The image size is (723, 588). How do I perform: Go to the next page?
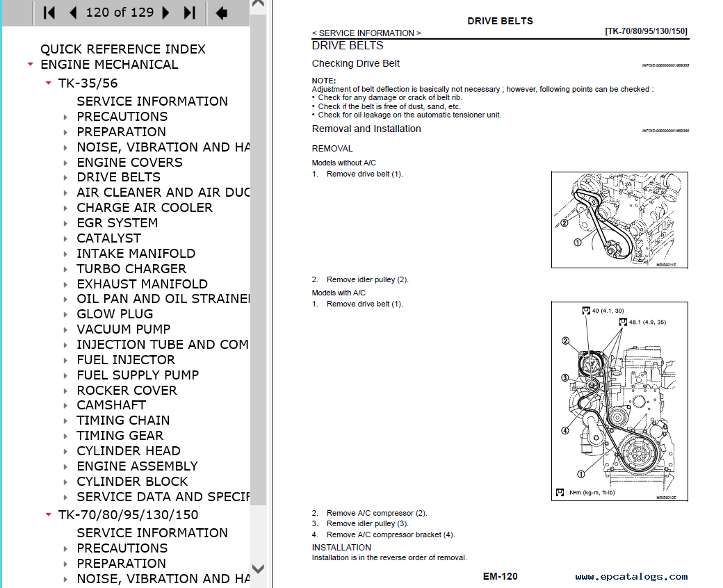tap(166, 13)
